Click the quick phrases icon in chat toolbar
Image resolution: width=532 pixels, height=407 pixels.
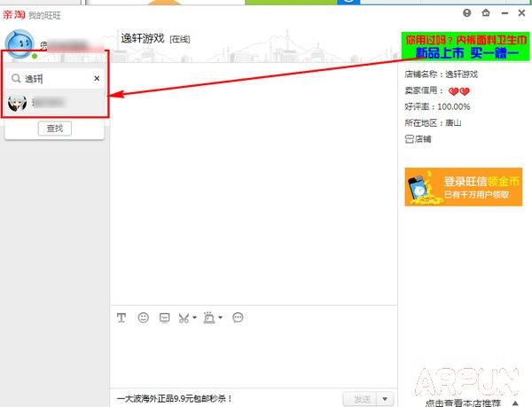click(x=164, y=317)
